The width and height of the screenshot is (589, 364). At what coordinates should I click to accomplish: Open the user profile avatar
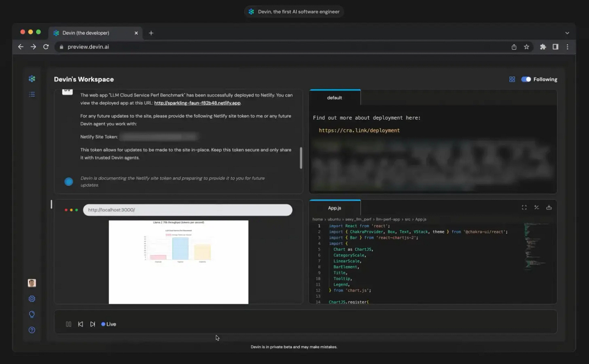tap(32, 283)
